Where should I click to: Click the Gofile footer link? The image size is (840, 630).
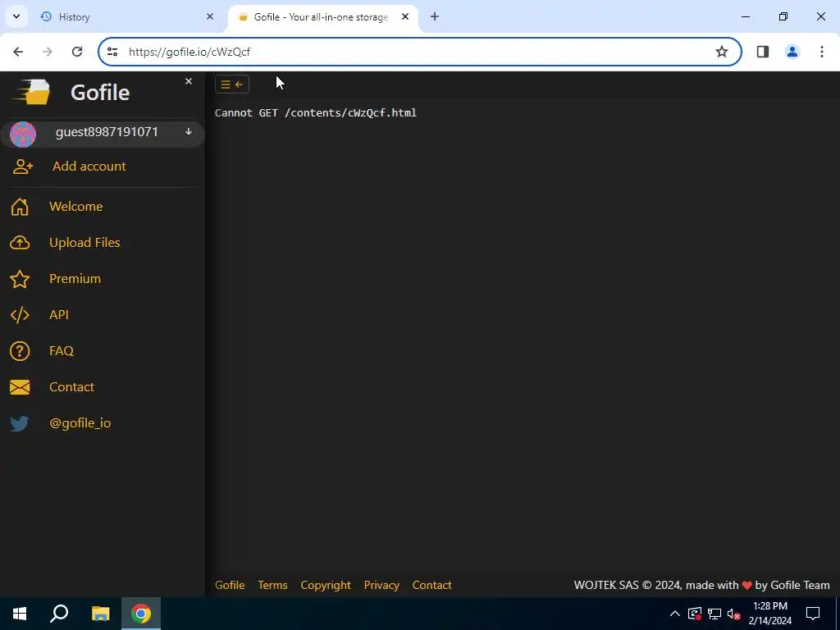coord(230,585)
